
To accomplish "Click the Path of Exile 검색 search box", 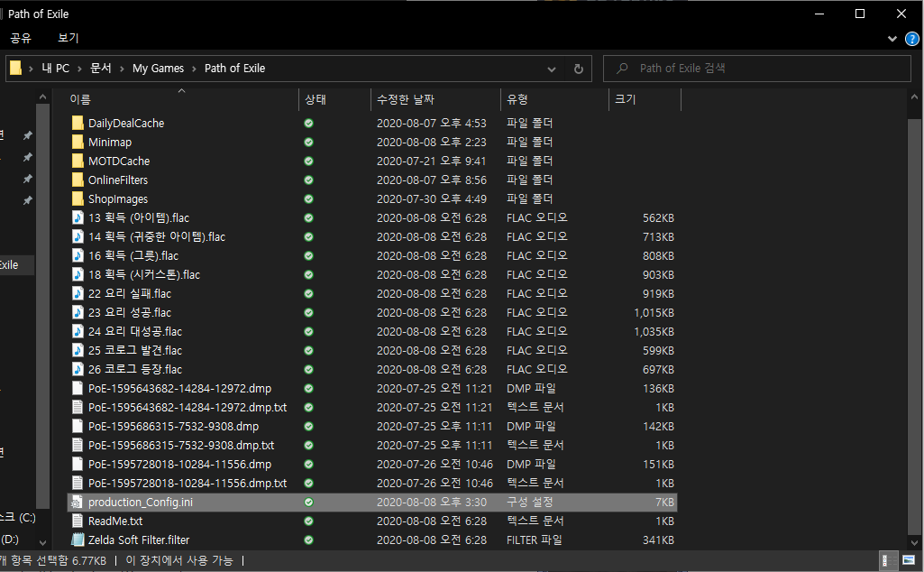I will (x=756, y=69).
